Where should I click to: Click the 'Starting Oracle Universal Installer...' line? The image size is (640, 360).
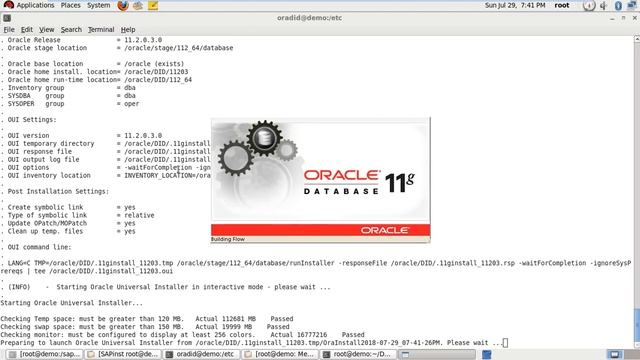[x=72, y=303]
